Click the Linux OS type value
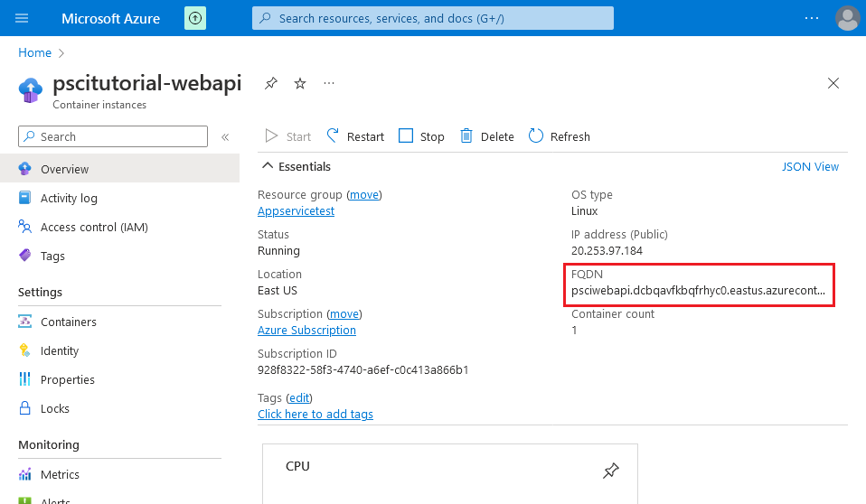866x504 pixels. (584, 210)
